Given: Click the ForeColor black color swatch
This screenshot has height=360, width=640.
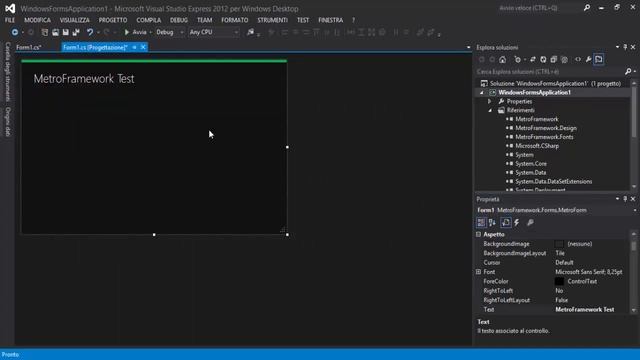Looking at the screenshot, I should [x=559, y=281].
